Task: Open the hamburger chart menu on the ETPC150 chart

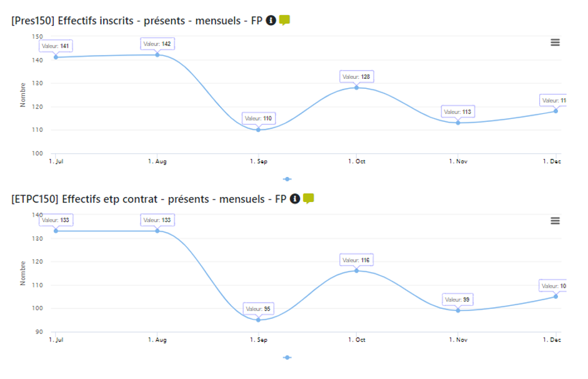Action: click(555, 220)
